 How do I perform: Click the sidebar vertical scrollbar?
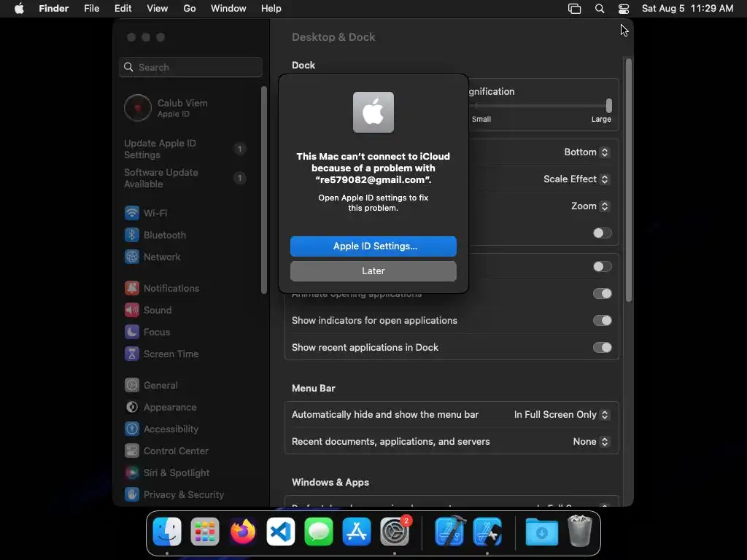(264, 190)
